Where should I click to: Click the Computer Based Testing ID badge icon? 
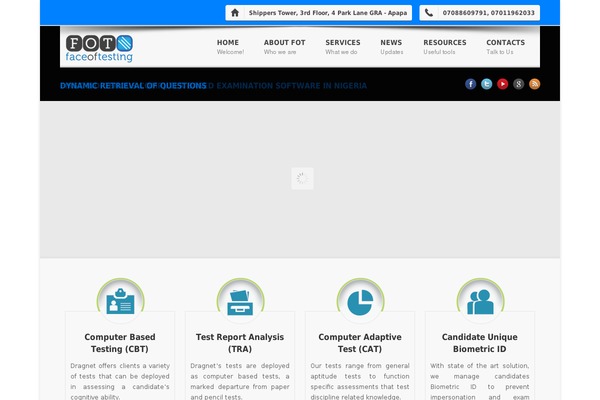(121, 301)
